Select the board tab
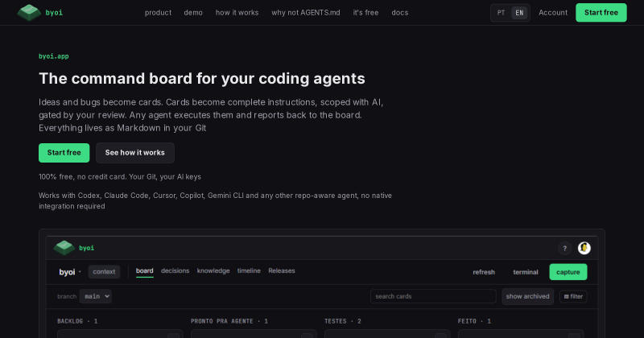The height and width of the screenshot is (338, 644). [x=145, y=271]
